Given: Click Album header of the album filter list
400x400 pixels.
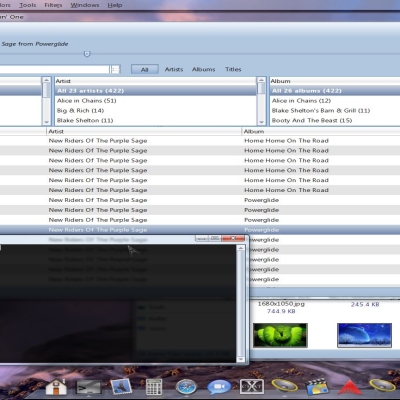Looking at the screenshot, I should (x=335, y=81).
